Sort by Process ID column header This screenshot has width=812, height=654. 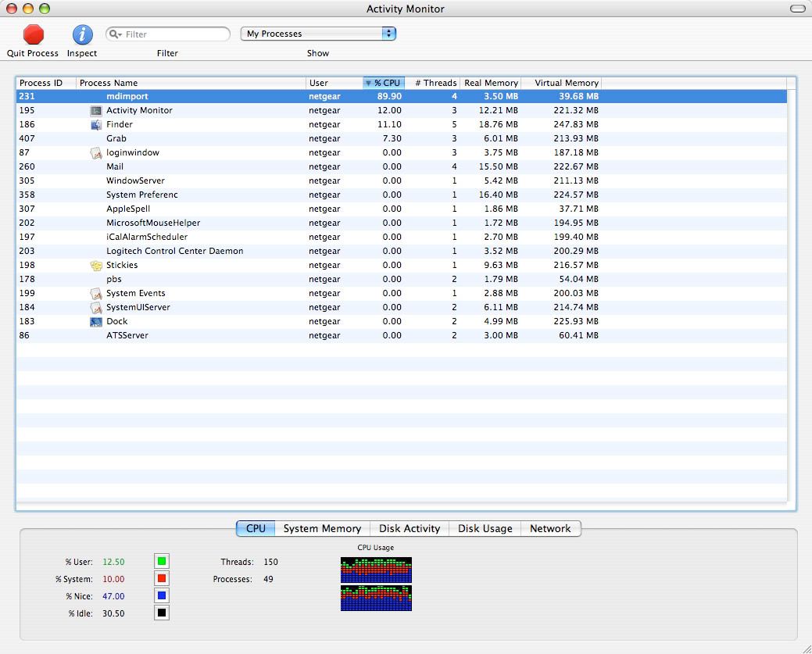tap(46, 83)
